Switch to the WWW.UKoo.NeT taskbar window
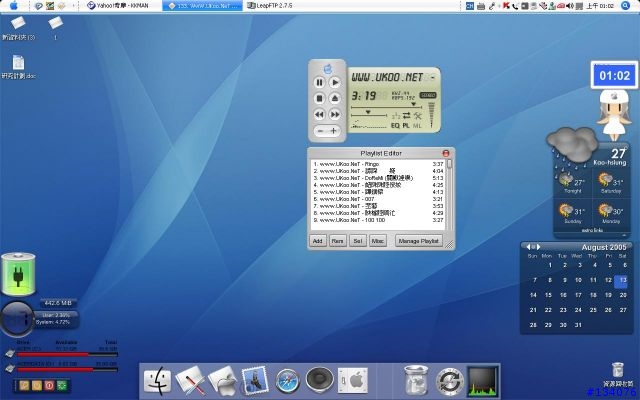The width and height of the screenshot is (640, 400). pyautogui.click(x=202, y=6)
